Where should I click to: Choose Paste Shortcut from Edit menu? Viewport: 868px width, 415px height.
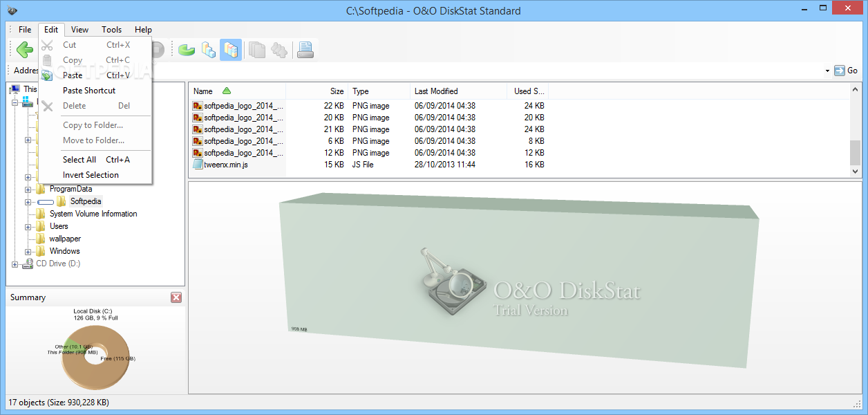95,91
